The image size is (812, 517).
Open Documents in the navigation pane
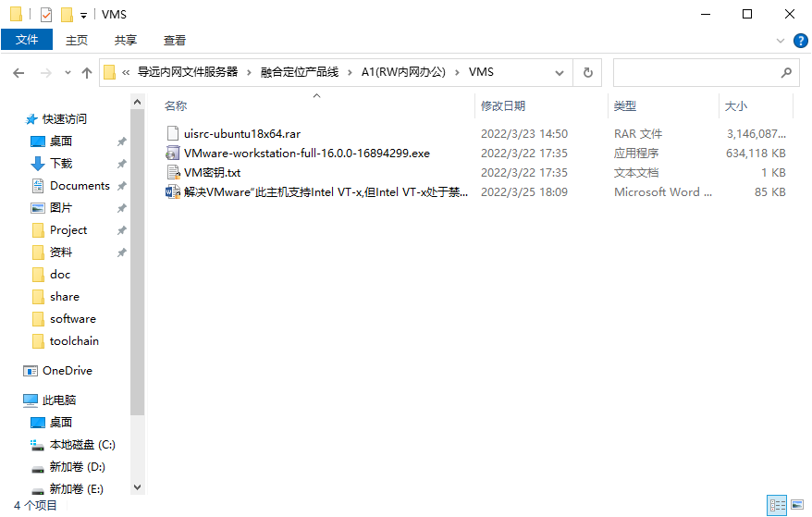pos(80,186)
